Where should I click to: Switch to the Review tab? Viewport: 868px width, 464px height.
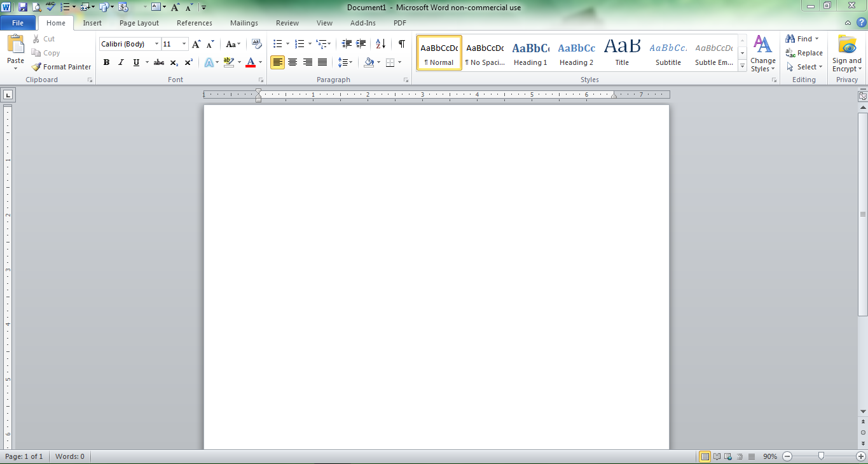pyautogui.click(x=287, y=23)
